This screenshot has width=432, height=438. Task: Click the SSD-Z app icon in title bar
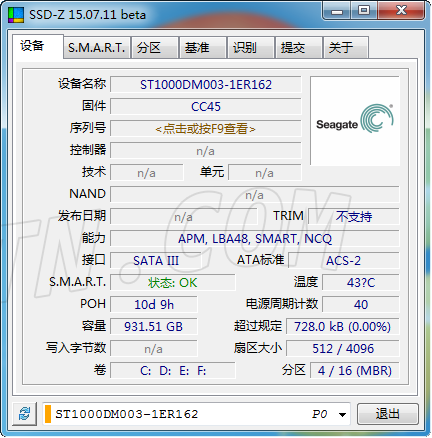(16, 15)
